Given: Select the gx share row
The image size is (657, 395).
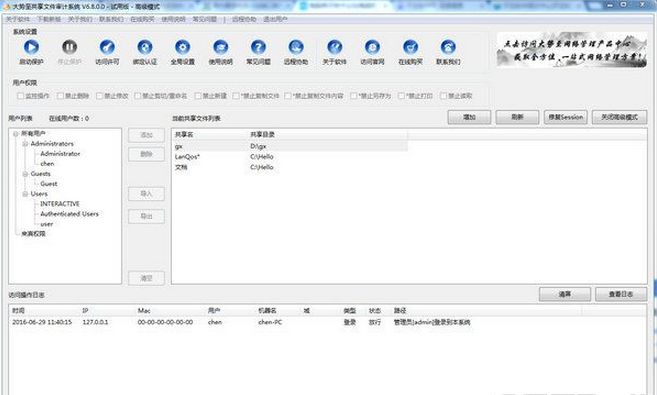Looking at the screenshot, I should pyautogui.click(x=290, y=146).
